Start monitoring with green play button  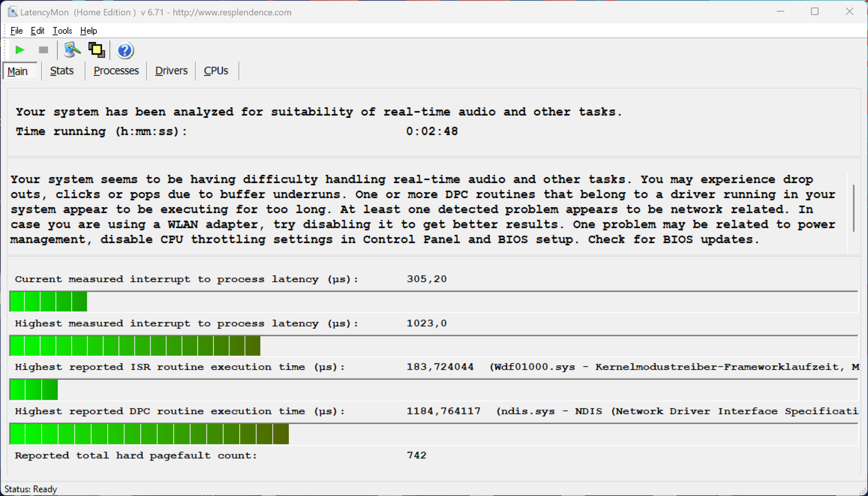[19, 50]
